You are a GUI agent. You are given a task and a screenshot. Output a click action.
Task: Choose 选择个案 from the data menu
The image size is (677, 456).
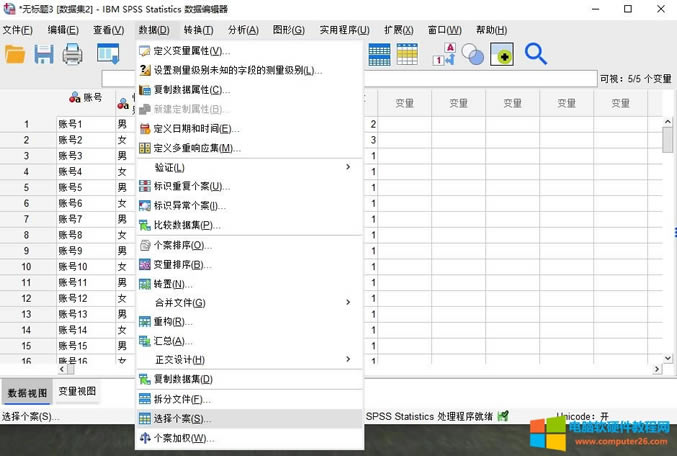[x=182, y=418]
